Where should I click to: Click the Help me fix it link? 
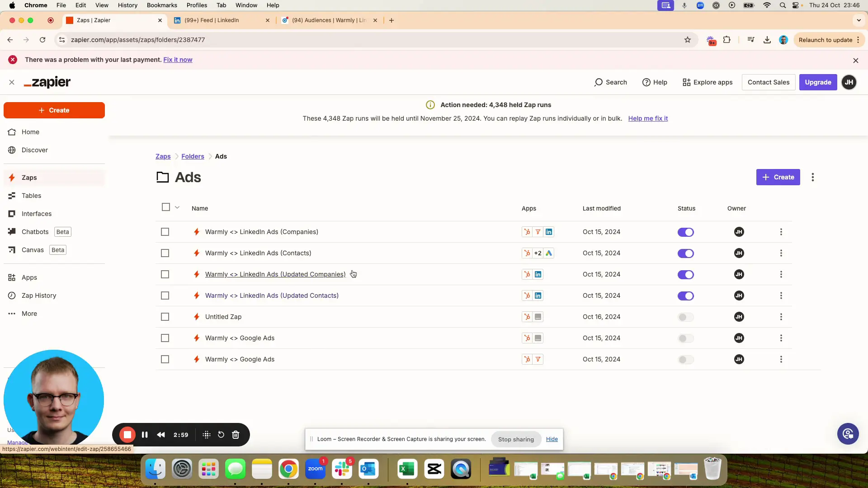[x=648, y=118]
